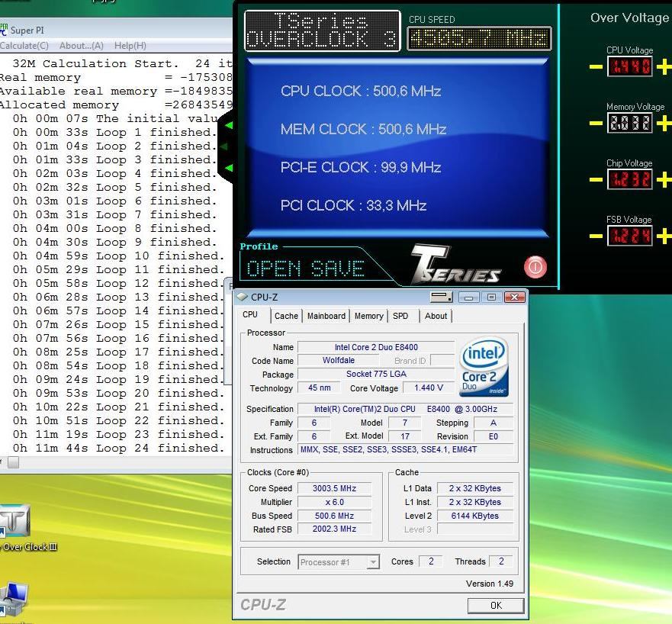Open the About tab in CPU-Z
The image size is (672, 624).
click(x=436, y=316)
